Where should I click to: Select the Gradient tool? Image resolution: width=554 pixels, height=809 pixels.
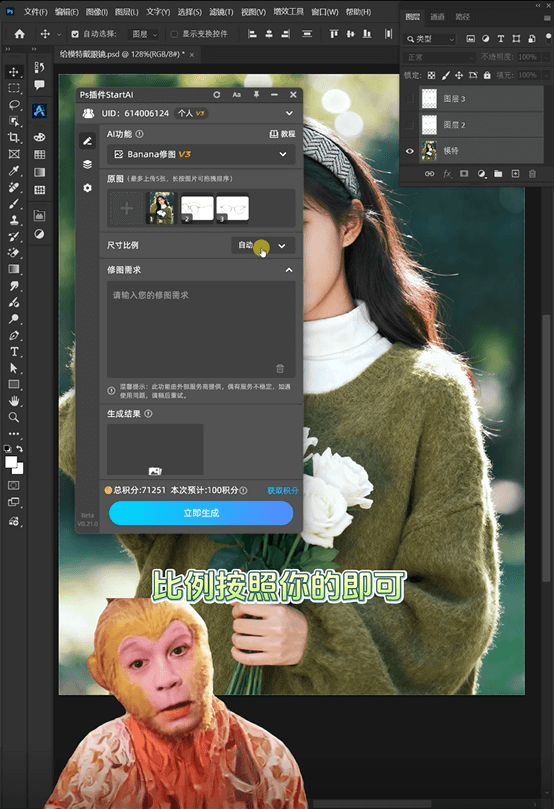tap(14, 269)
